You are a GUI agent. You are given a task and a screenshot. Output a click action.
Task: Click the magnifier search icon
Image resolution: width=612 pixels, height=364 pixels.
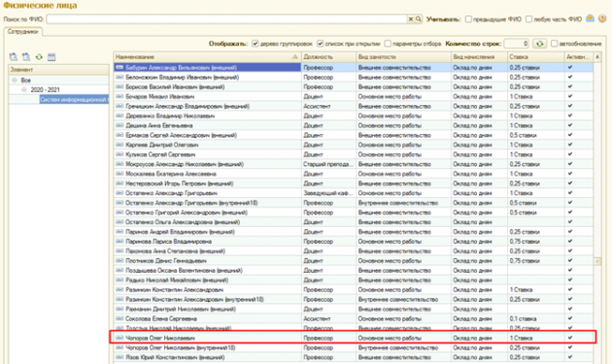[419, 19]
